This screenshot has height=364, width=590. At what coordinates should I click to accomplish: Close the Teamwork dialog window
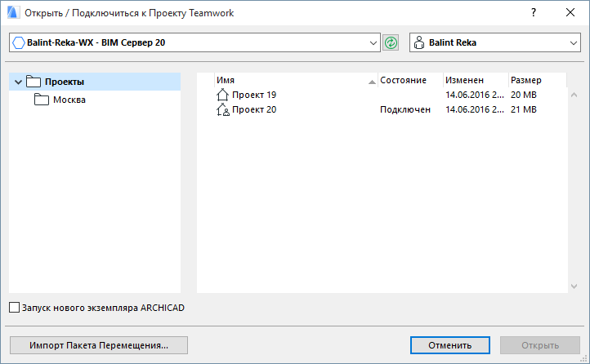570,13
